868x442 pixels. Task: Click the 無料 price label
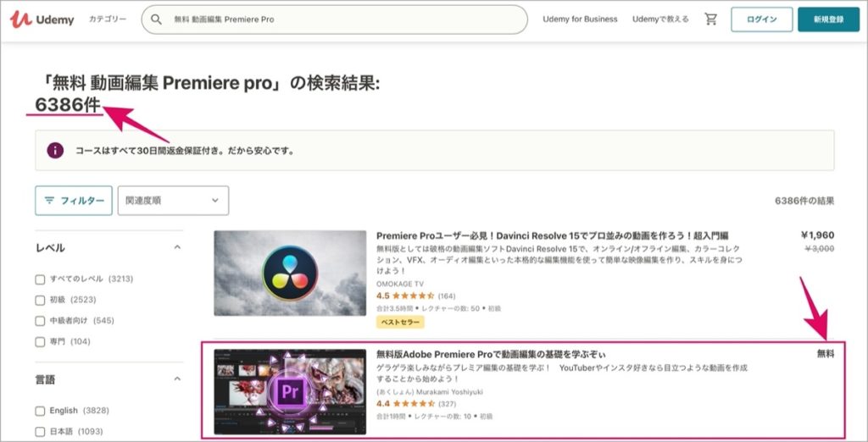click(x=826, y=354)
